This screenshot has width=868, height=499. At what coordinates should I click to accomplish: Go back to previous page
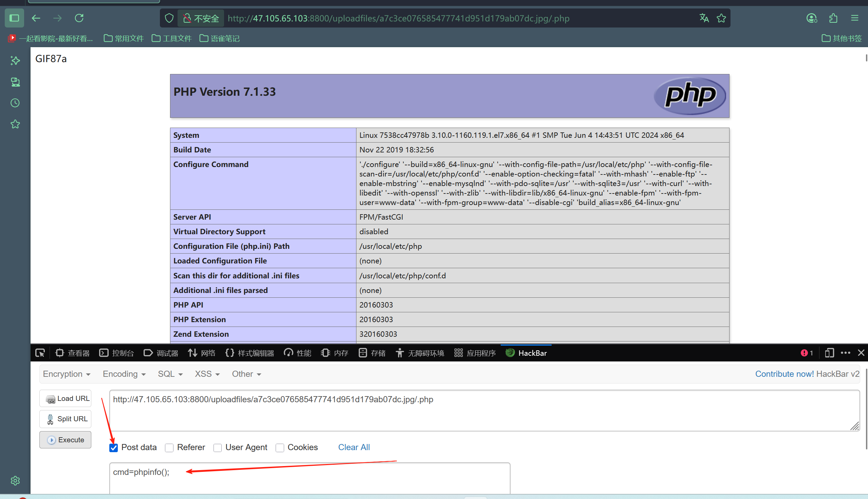(36, 18)
